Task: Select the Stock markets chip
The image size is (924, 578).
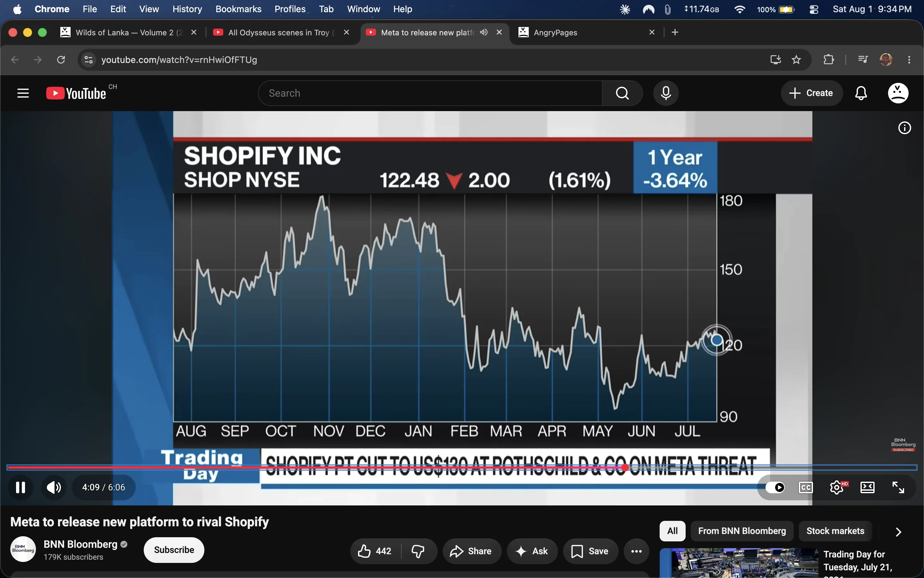Action: click(835, 531)
